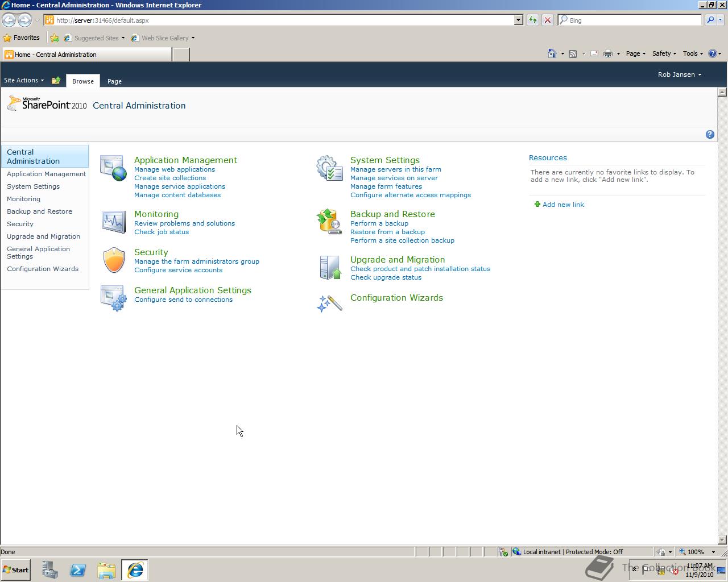Click the Upgrade and Migration server icon

[x=329, y=267]
